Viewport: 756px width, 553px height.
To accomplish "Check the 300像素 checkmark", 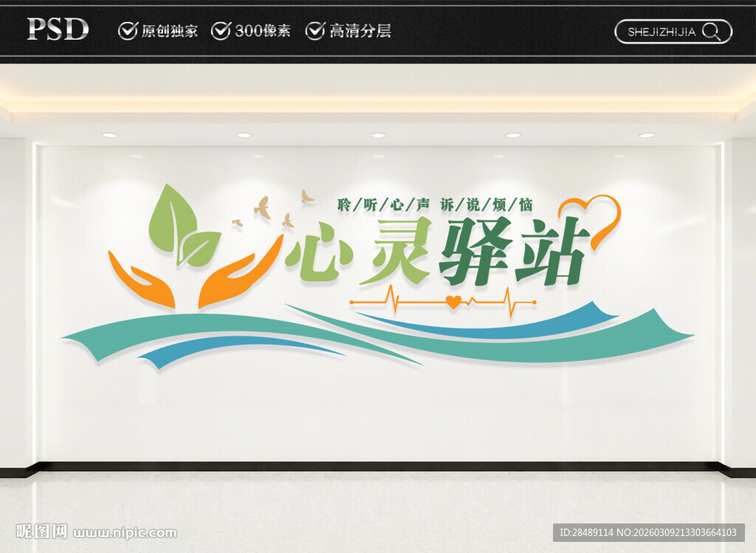I will (220, 32).
